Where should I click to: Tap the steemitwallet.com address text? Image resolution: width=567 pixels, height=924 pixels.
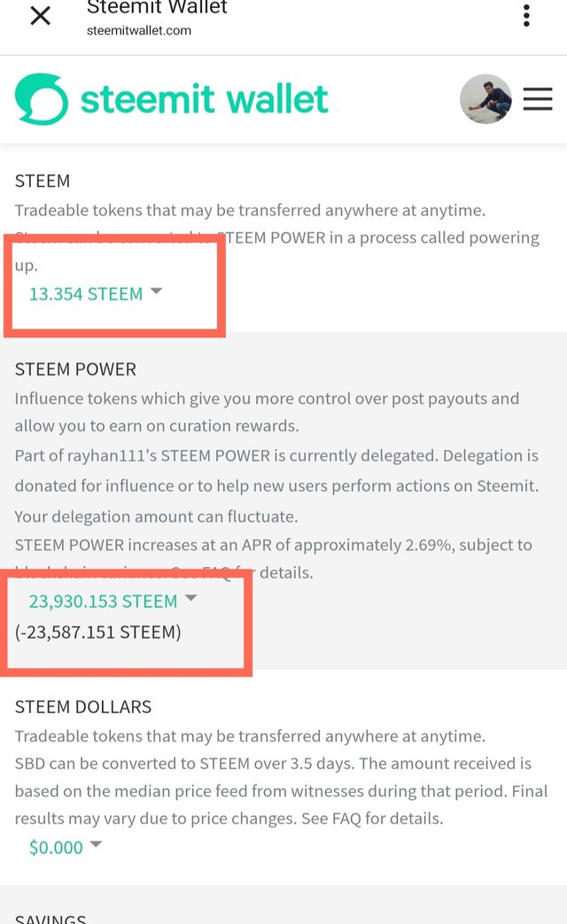[x=139, y=30]
